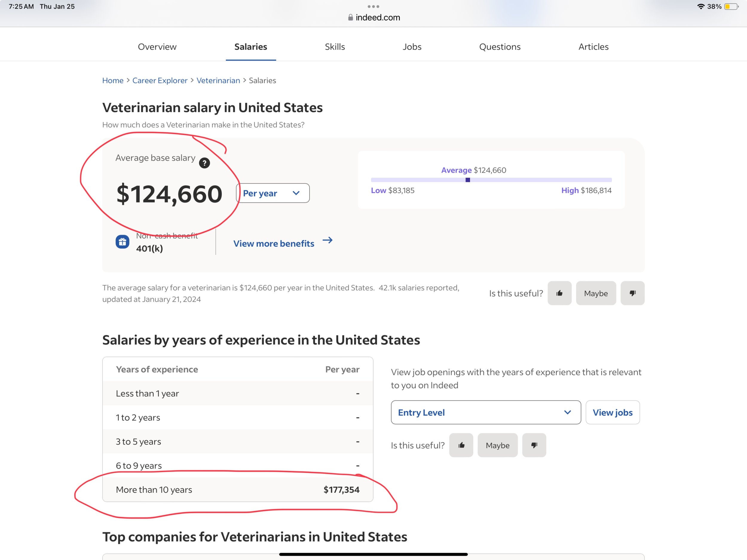The width and height of the screenshot is (747, 560).
Task: Switch to the Overview tab
Action: tap(157, 47)
